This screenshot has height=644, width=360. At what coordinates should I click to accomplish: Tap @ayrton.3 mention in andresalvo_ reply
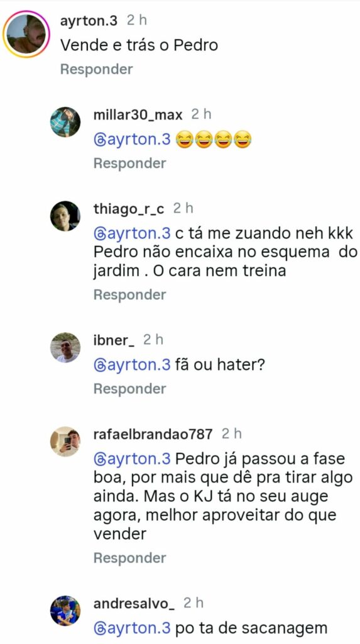[132, 628]
